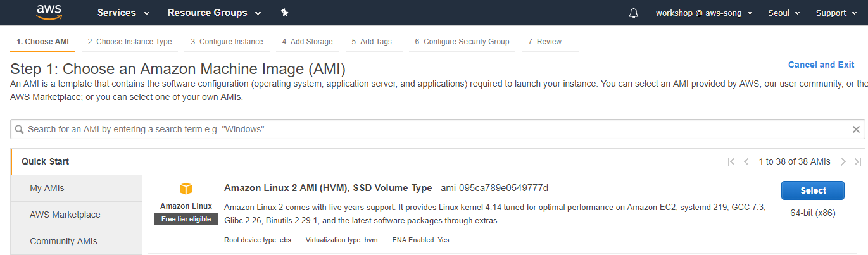
Task: Go to previous page of AMIs
Action: click(x=746, y=161)
